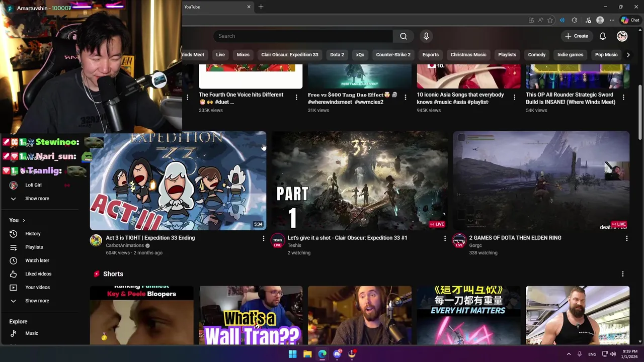
Task: Open Edge Settings and more menu
Action: [612, 20]
